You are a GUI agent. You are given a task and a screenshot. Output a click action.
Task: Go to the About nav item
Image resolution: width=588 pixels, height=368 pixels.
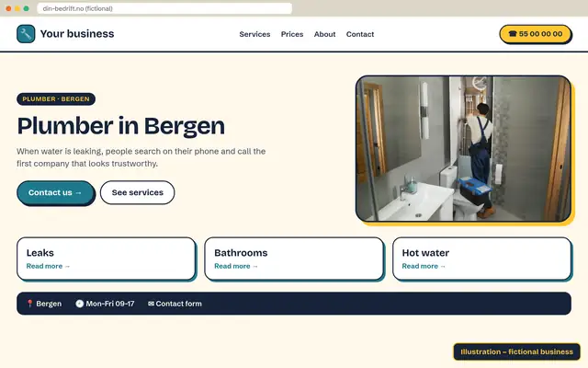point(324,34)
